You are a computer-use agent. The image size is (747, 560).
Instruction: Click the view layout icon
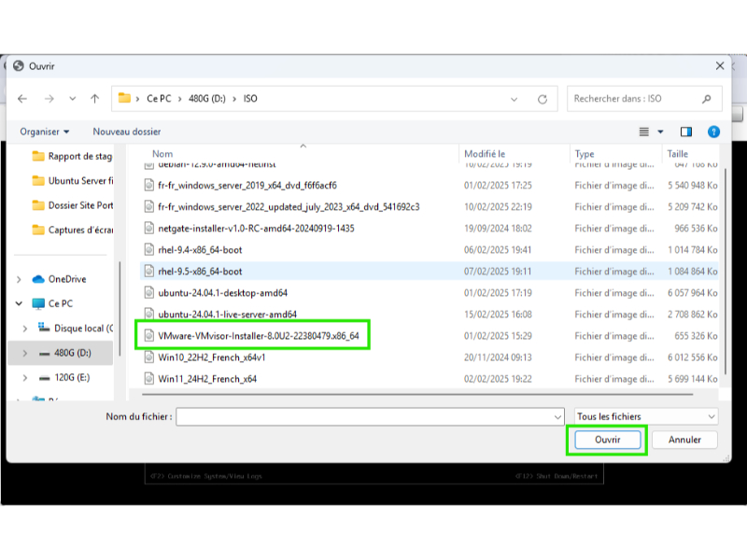pyautogui.click(x=644, y=132)
